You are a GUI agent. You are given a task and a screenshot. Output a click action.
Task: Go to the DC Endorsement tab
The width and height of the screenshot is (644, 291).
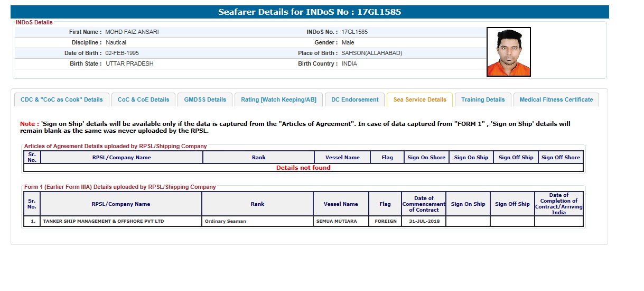pos(354,99)
